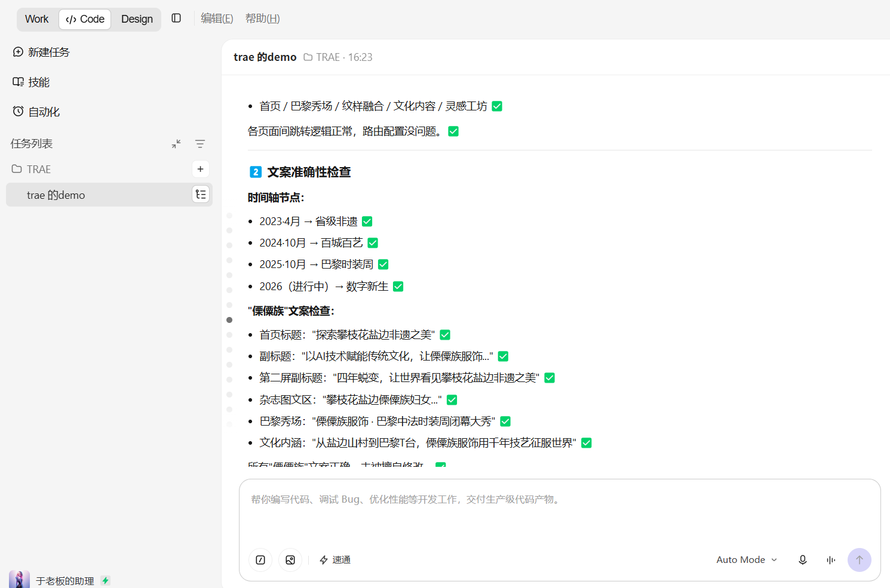Click the checkmark next to 巴黎时装周
This screenshot has height=588, width=890.
coord(383,264)
